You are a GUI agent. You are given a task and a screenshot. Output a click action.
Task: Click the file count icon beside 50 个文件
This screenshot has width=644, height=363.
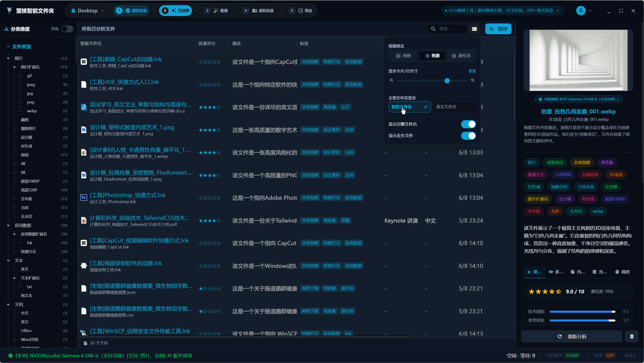pyautogui.click(x=86, y=343)
